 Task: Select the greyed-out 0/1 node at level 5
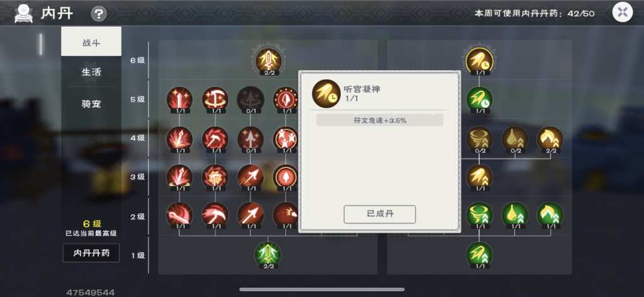pyautogui.click(x=250, y=100)
